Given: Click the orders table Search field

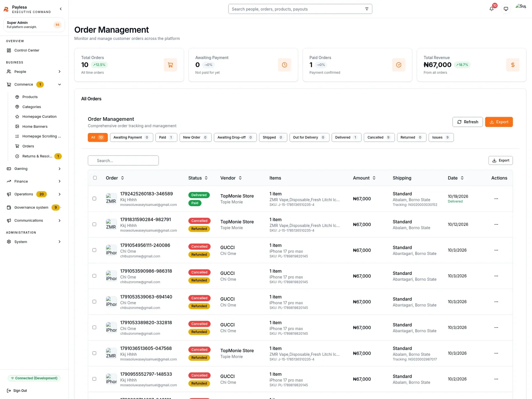Looking at the screenshot, I should (123, 161).
